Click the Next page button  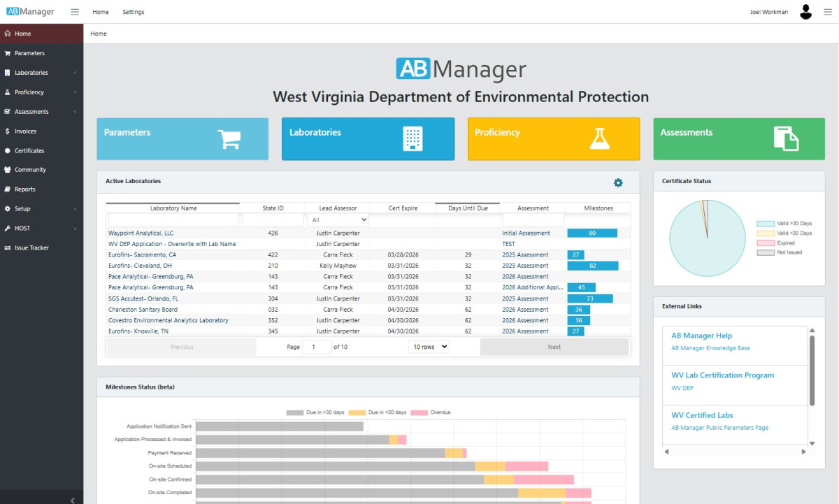point(554,347)
